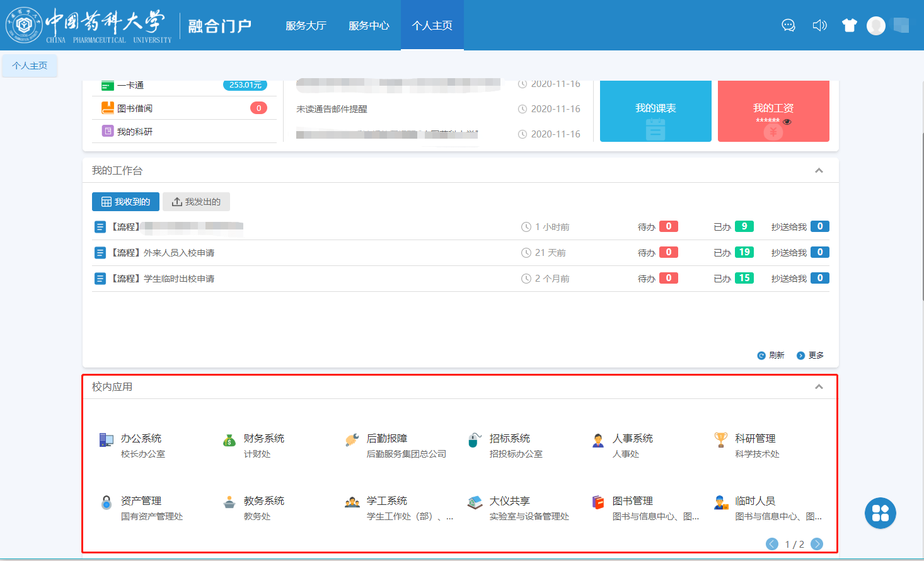Open the 我的课表 blue tile
This screenshot has width=924, height=561.
click(655, 111)
